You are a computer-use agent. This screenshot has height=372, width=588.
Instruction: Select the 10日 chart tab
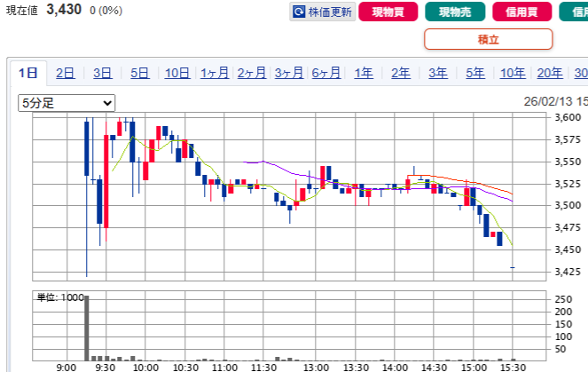(176, 74)
